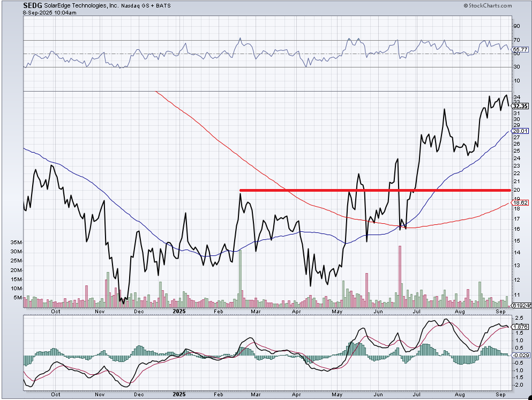Click the volume value tag 619245
Screen dimensions: 532x400
[x=522, y=305]
